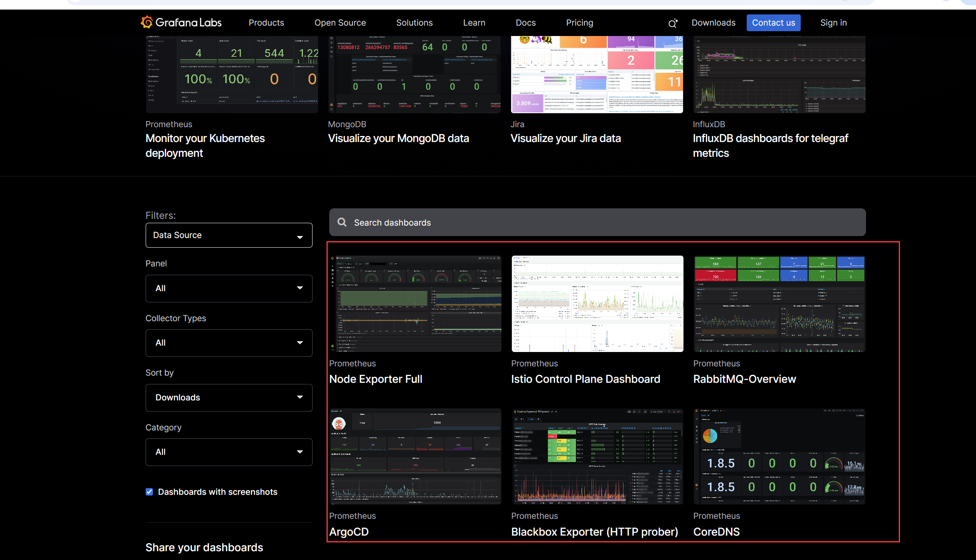Open the Open Source menu

click(340, 23)
